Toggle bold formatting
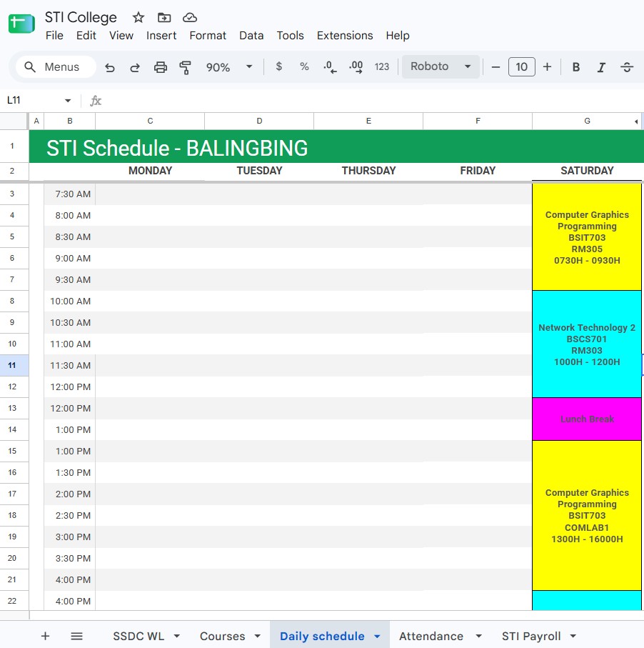 point(576,67)
